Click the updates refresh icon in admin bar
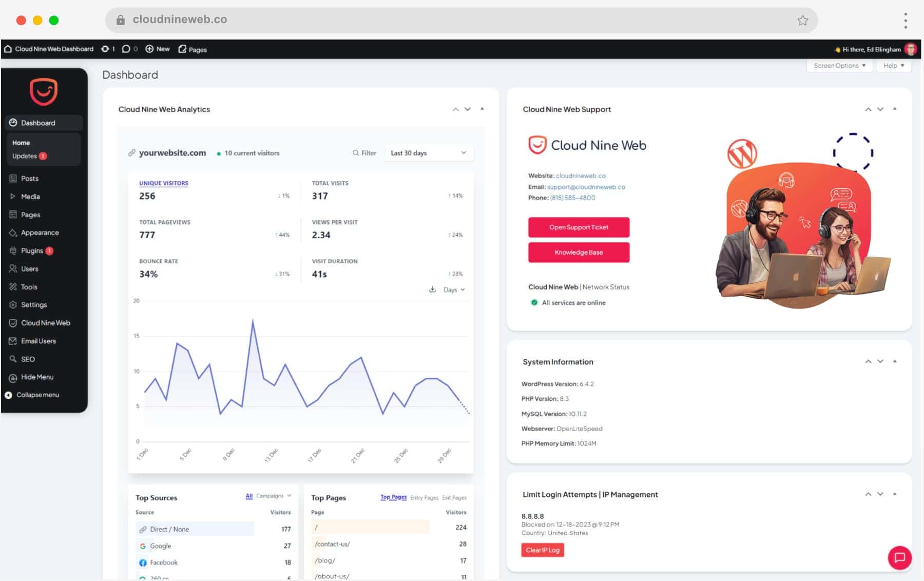 click(x=105, y=49)
